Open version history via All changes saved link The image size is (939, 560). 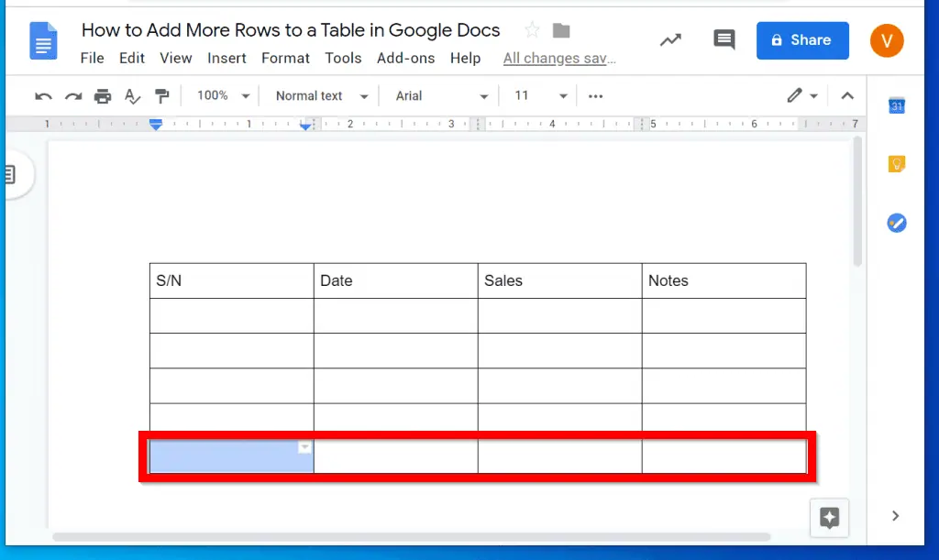pos(559,58)
